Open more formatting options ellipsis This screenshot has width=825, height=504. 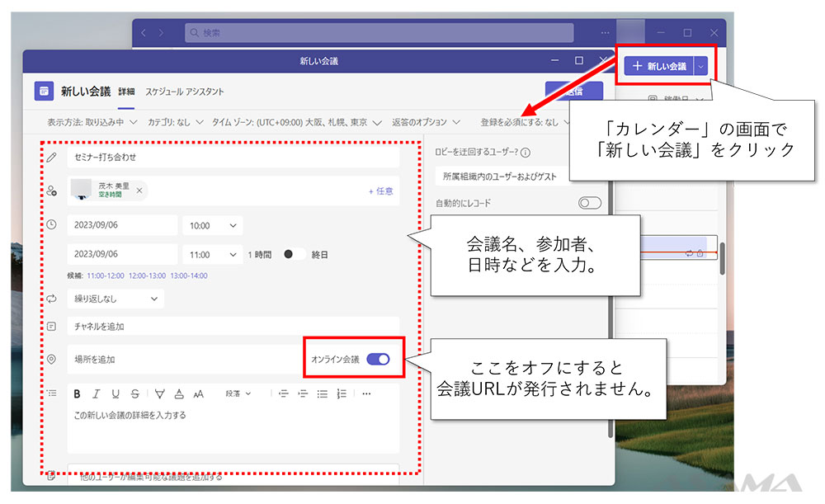(x=366, y=394)
